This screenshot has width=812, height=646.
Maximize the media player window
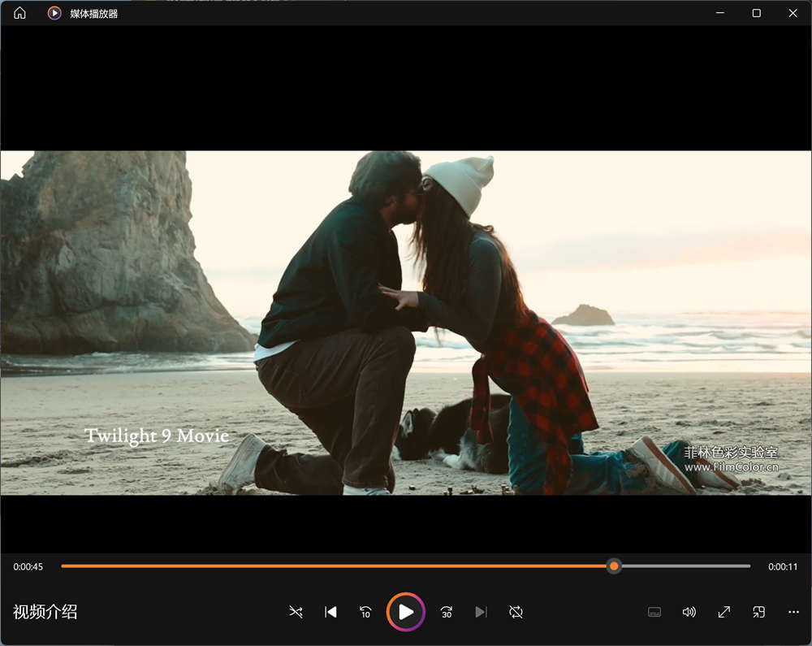tap(756, 13)
